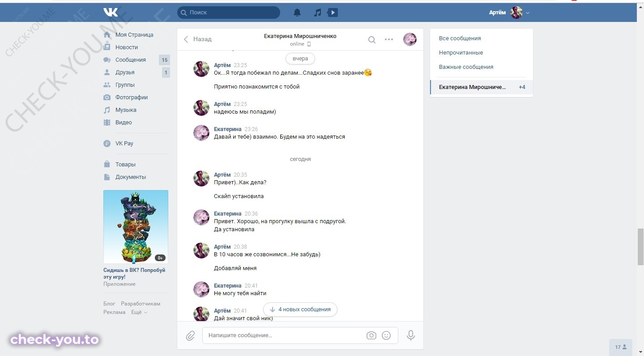Click the message 'Не могу тебя найти'
The width and height of the screenshot is (644, 356).
(240, 293)
